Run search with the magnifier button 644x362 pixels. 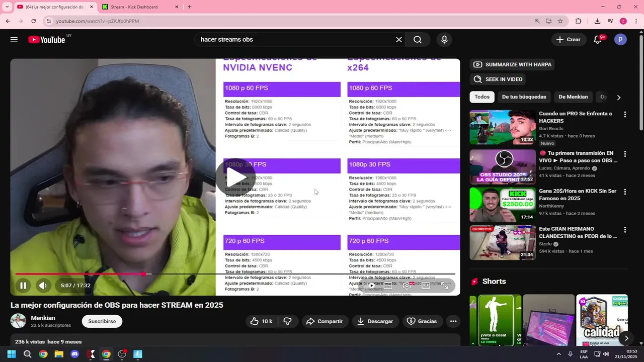tap(418, 40)
